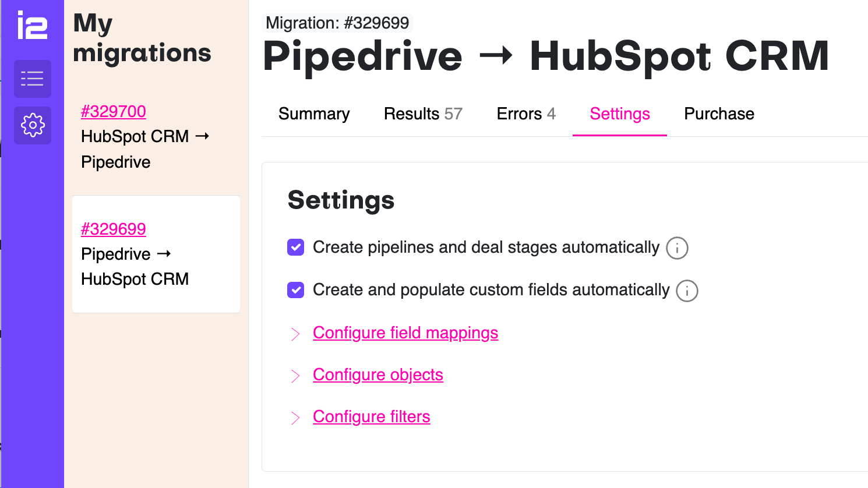Expand chevron next to Configure field mappings
The height and width of the screenshot is (488, 868).
click(295, 334)
